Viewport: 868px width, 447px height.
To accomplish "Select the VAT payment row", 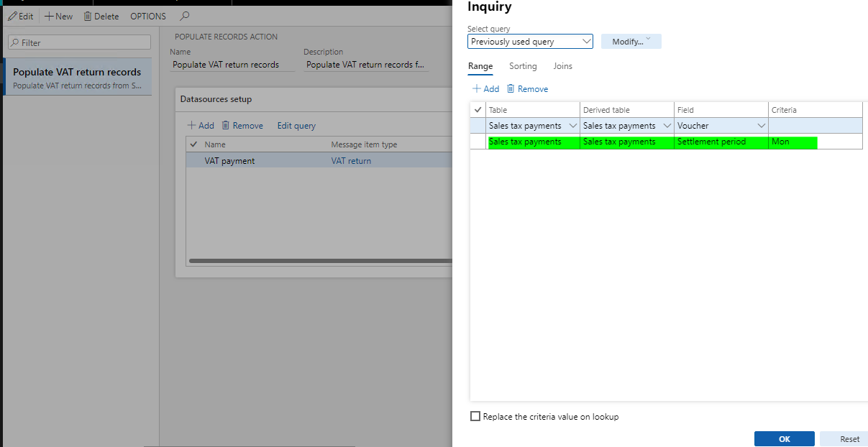I will pyautogui.click(x=319, y=161).
